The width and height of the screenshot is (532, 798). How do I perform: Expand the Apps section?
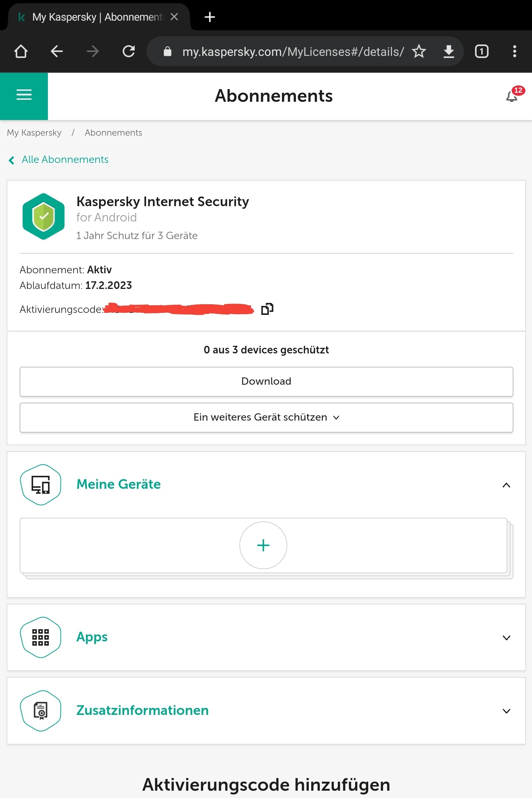coord(506,638)
